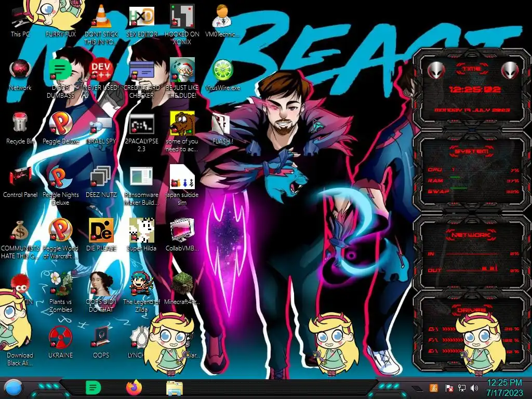Open the money bag COMMUNISTS HATE THIS icon
This screenshot has height=399, width=532.
20,239
